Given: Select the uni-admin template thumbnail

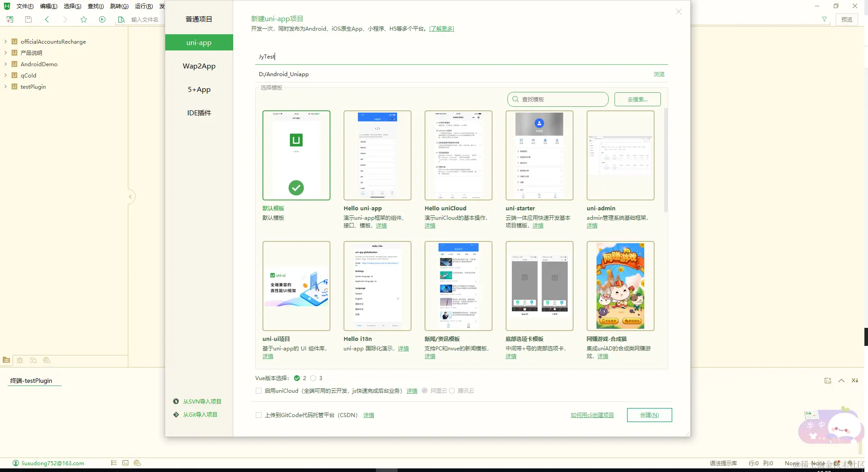Looking at the screenshot, I should tap(620, 155).
